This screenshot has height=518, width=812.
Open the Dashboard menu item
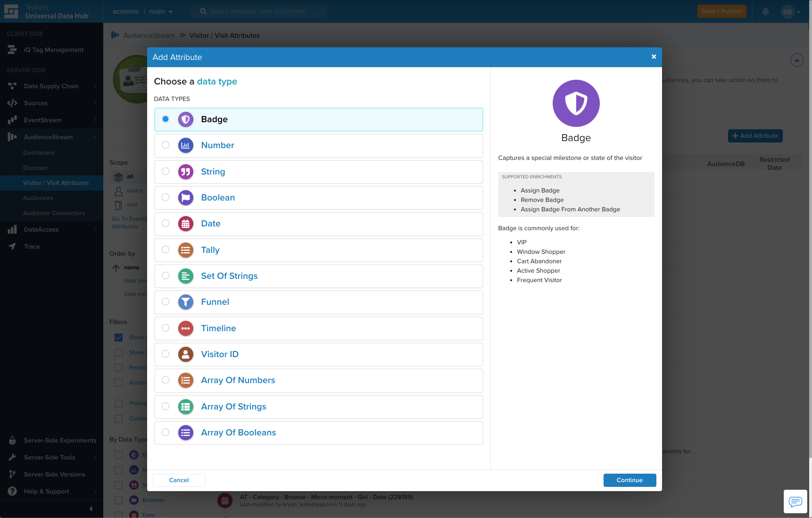[39, 152]
